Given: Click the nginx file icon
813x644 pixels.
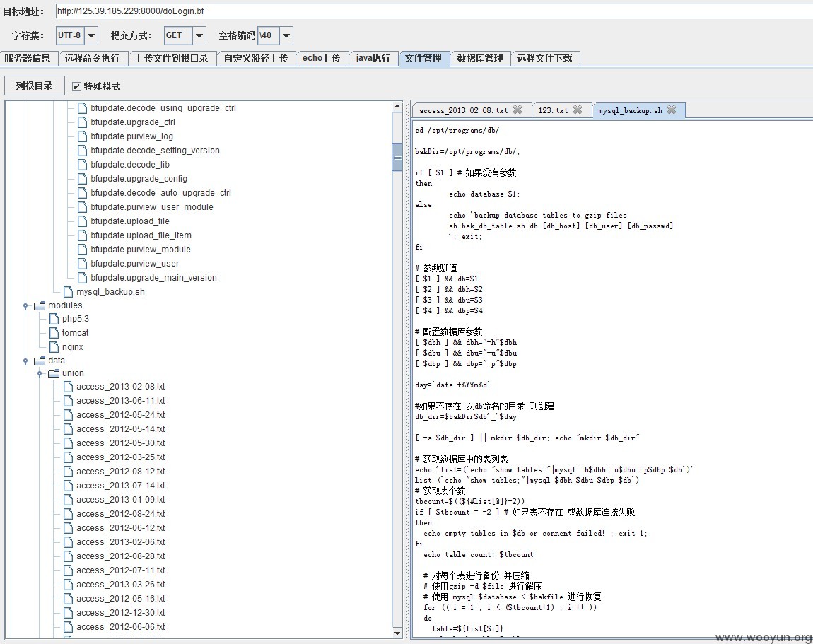Looking at the screenshot, I should click(54, 347).
